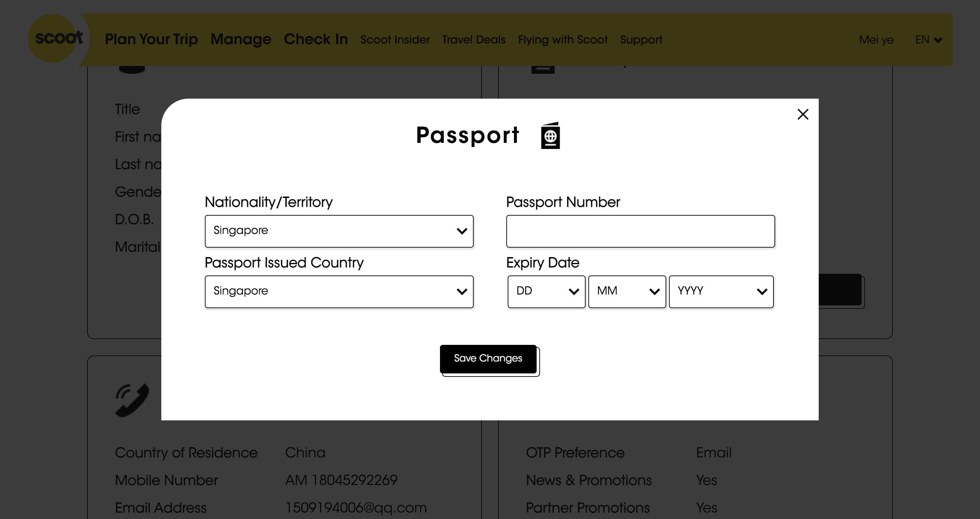Click the email address 1509194006@qq.com

[x=356, y=507]
